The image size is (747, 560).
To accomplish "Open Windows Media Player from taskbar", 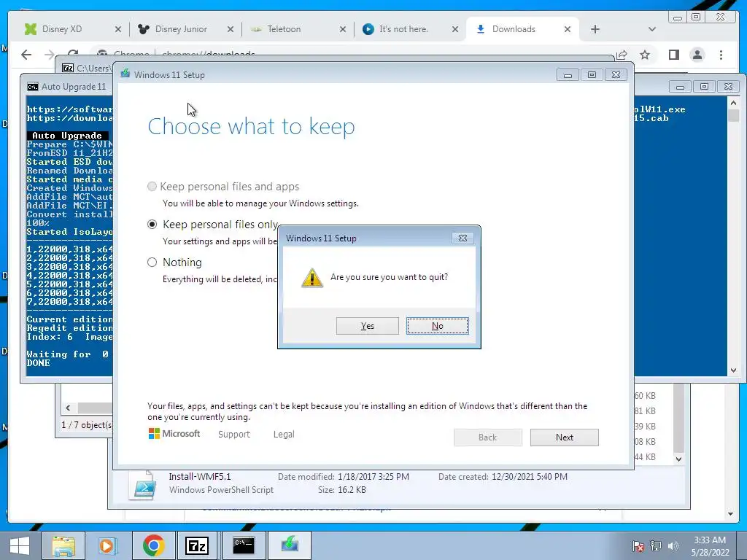I will click(x=108, y=545).
